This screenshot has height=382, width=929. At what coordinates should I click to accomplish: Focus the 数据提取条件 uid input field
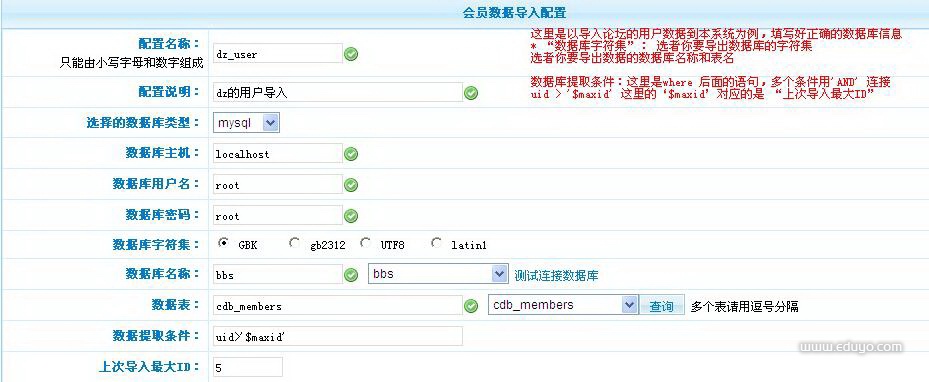pos(337,336)
